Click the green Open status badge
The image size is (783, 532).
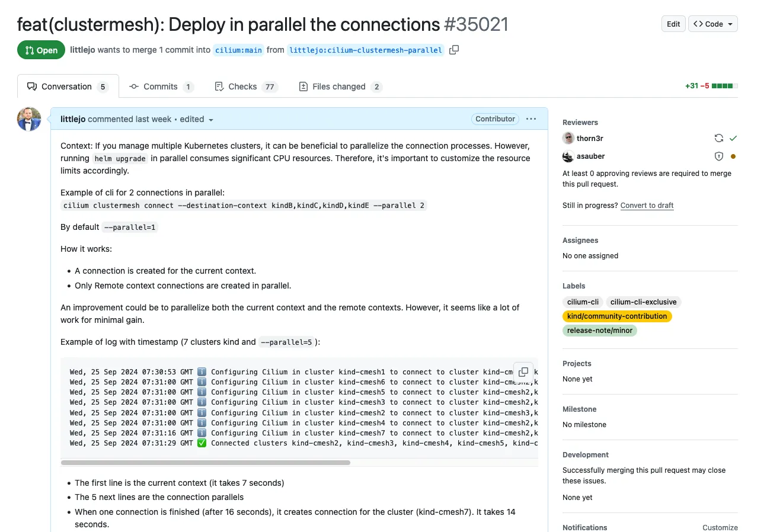click(x=41, y=50)
